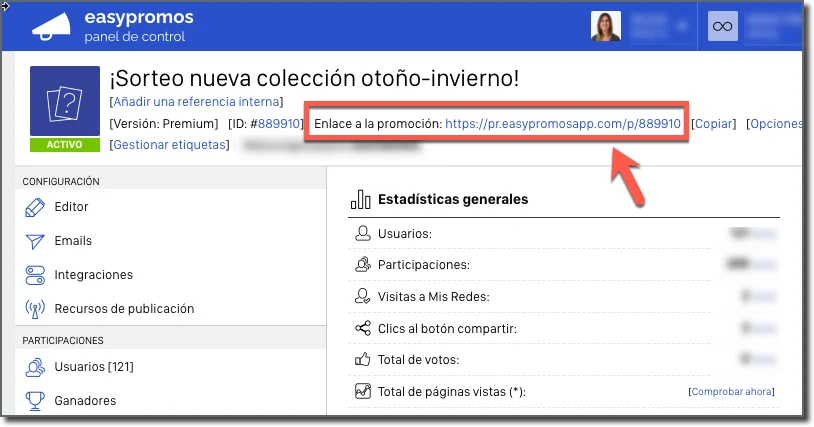Click the Clics al botón compartir: label
This screenshot has height=427, width=814.
tap(447, 328)
